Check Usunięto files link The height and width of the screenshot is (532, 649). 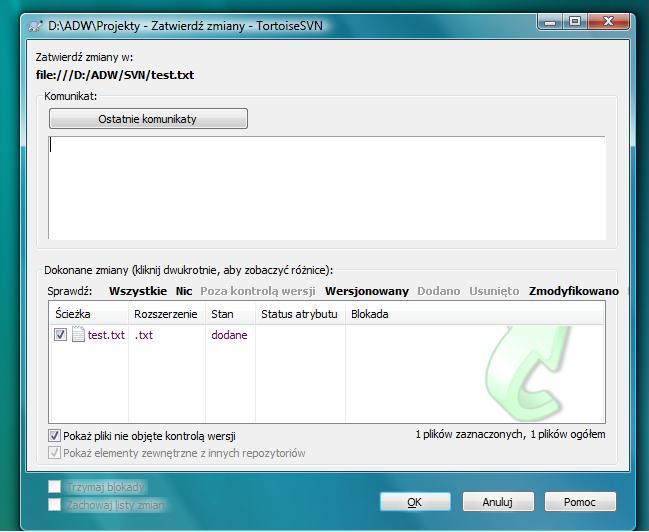tap(494, 291)
